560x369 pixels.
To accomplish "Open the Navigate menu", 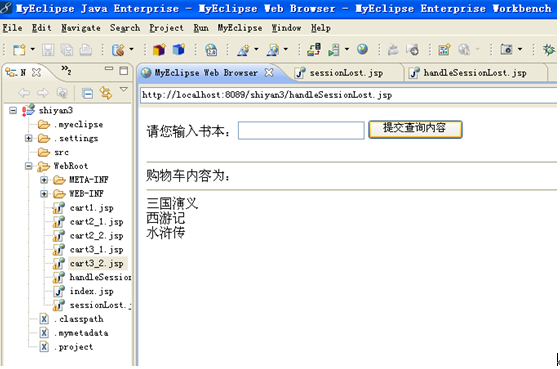I will 81,28.
